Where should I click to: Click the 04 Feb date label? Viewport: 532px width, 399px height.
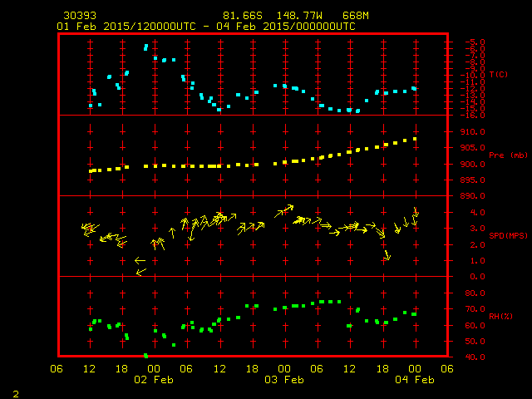[x=415, y=380]
